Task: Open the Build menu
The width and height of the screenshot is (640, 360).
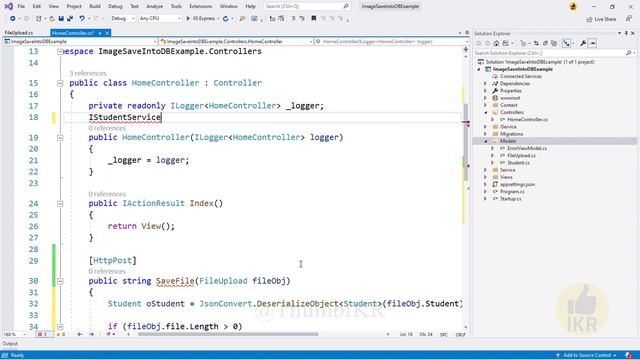Action: [95, 7]
